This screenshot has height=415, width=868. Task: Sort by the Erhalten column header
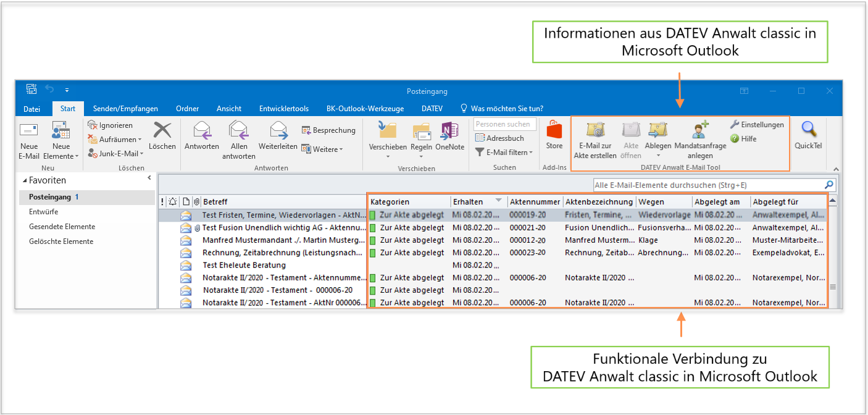(x=478, y=202)
